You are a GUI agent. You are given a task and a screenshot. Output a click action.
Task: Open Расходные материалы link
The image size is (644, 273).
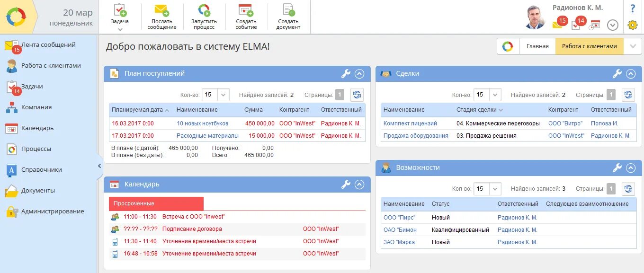[207, 136]
